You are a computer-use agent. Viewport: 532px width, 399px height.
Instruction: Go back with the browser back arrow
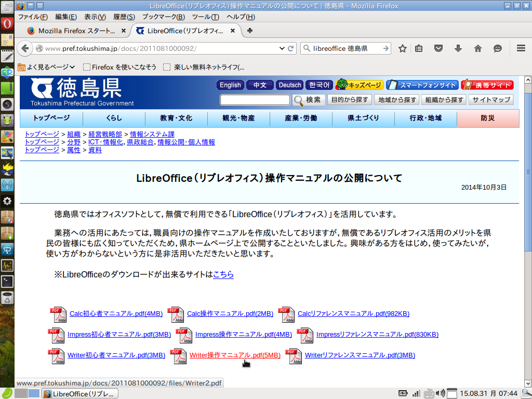point(24,48)
